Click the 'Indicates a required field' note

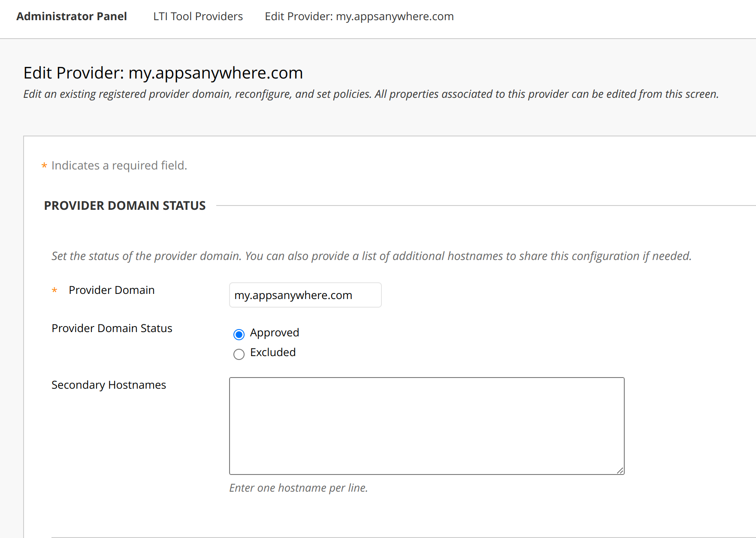[119, 166]
